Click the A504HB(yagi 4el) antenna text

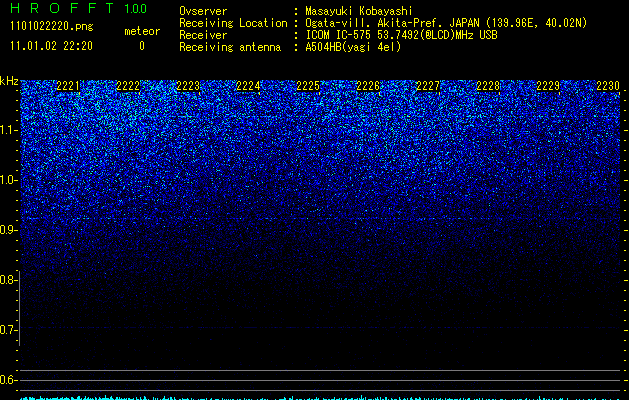pyautogui.click(x=353, y=47)
